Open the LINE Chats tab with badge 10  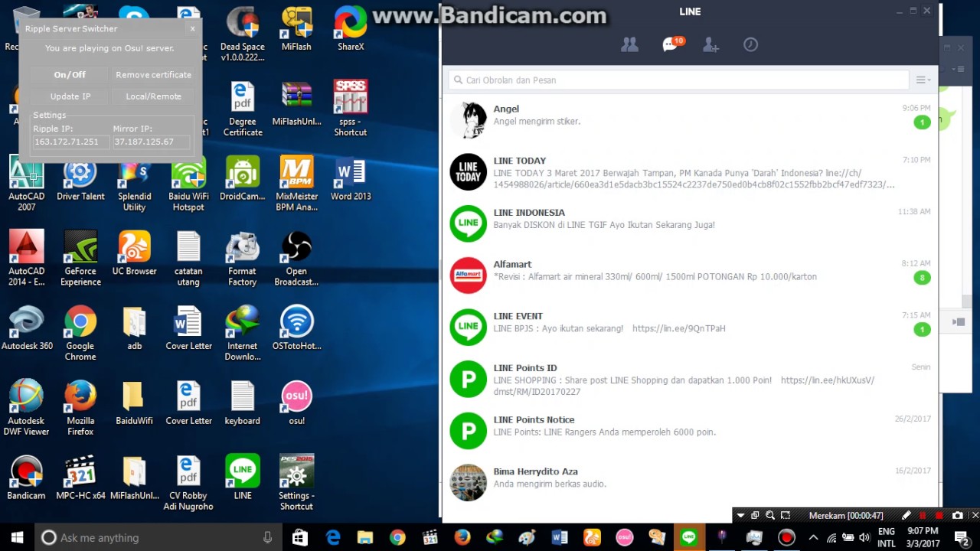tap(672, 44)
